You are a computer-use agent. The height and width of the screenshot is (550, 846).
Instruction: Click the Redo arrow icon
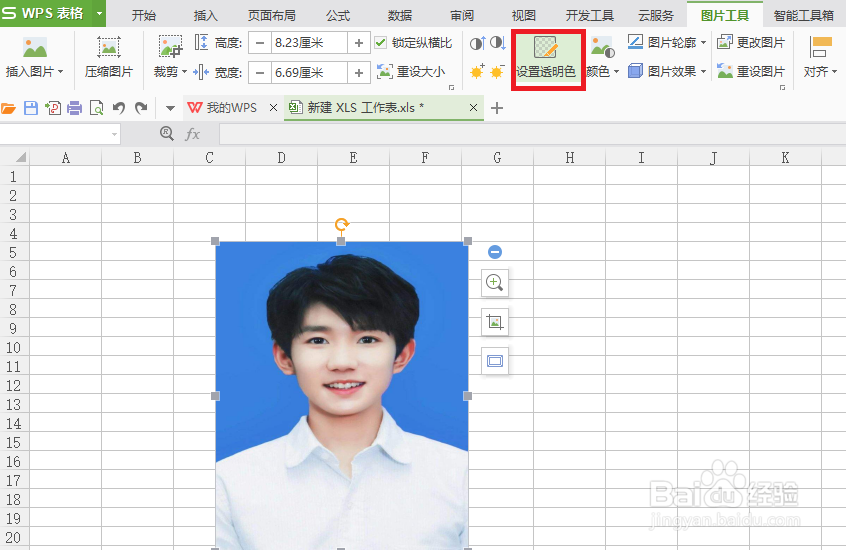pyautogui.click(x=141, y=108)
